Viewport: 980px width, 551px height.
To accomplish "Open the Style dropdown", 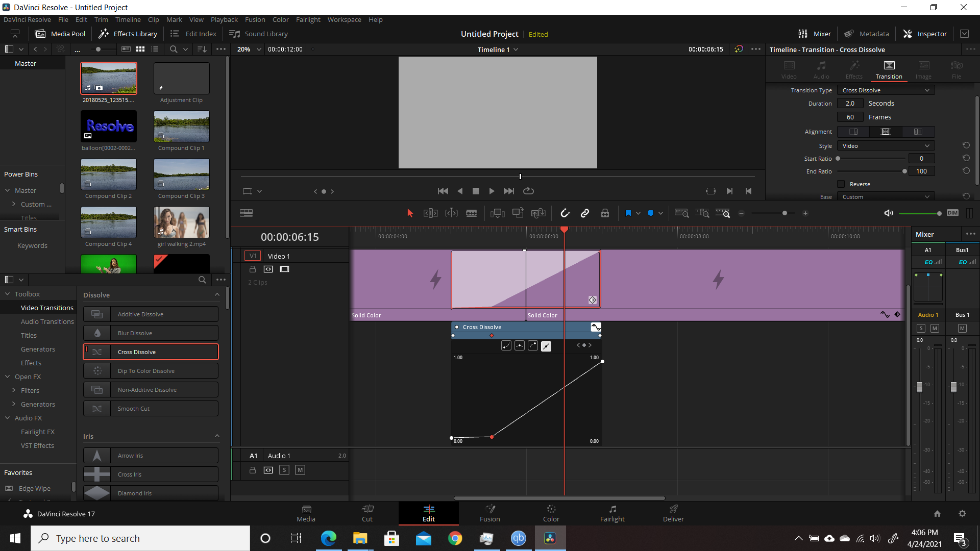I will tap(886, 146).
